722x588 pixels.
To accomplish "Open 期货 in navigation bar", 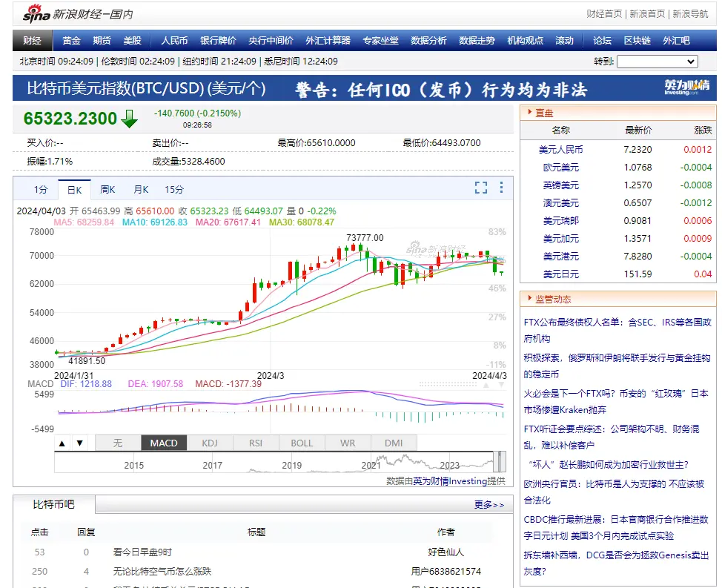I will (x=102, y=41).
